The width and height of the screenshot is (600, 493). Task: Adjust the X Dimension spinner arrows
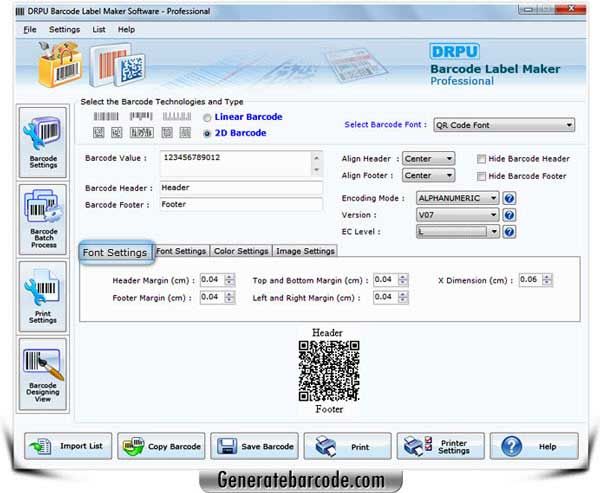(x=548, y=280)
